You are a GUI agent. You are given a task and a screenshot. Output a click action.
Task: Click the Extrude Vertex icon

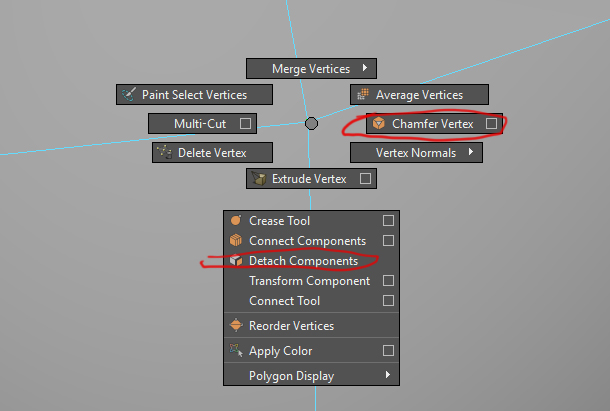[260, 179]
